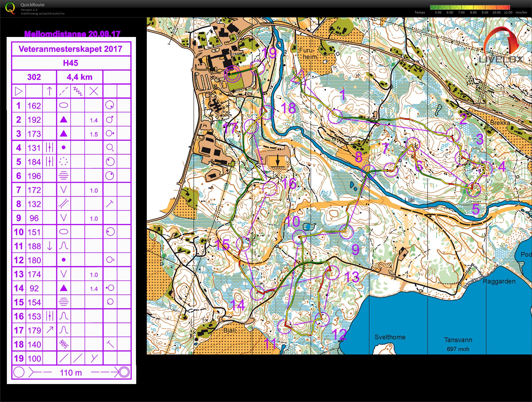The height and width of the screenshot is (402, 532).
Task: Click the H45 class cell
Action: click(x=70, y=63)
